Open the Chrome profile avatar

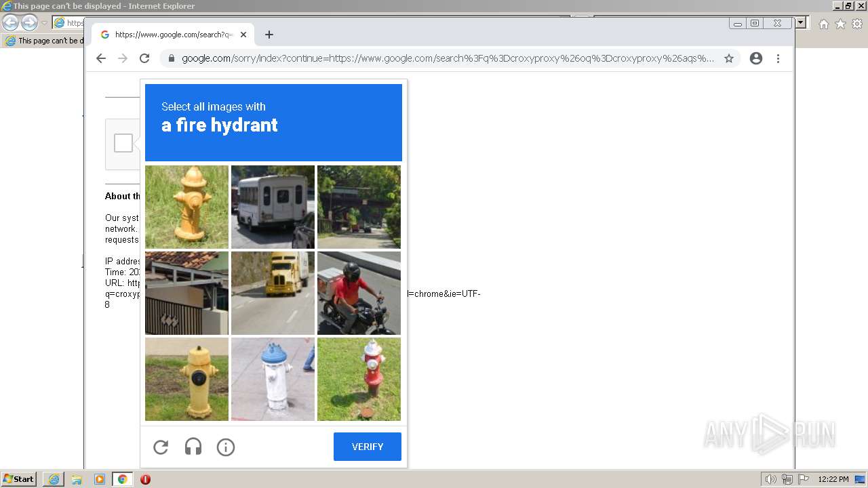coord(756,58)
